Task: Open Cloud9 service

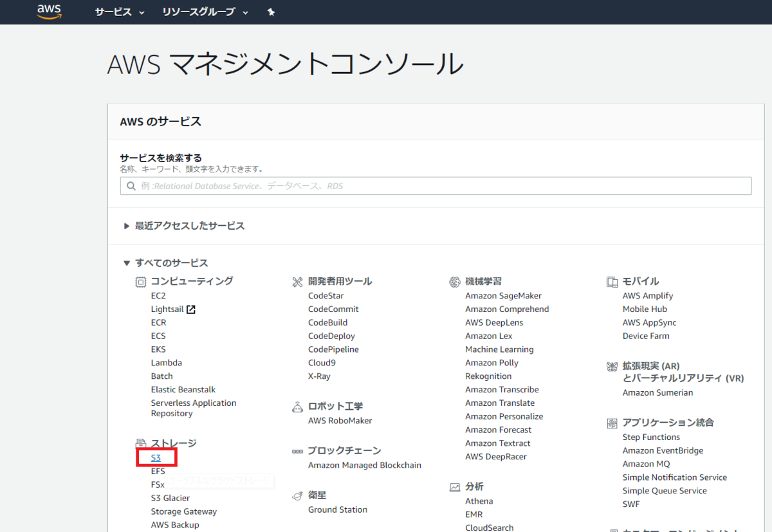Action: point(322,363)
